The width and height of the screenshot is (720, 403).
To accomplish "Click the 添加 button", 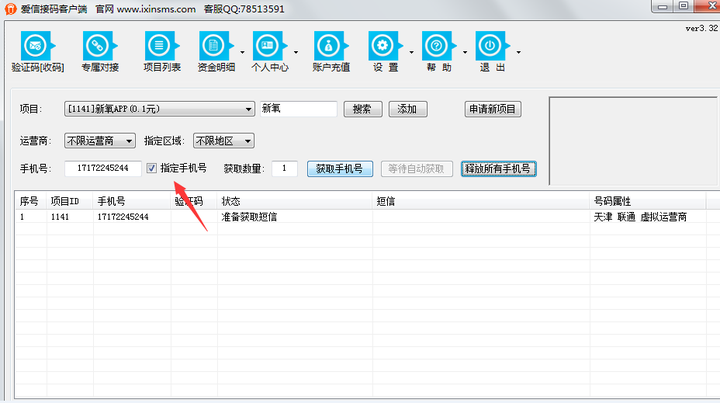I will click(x=408, y=109).
